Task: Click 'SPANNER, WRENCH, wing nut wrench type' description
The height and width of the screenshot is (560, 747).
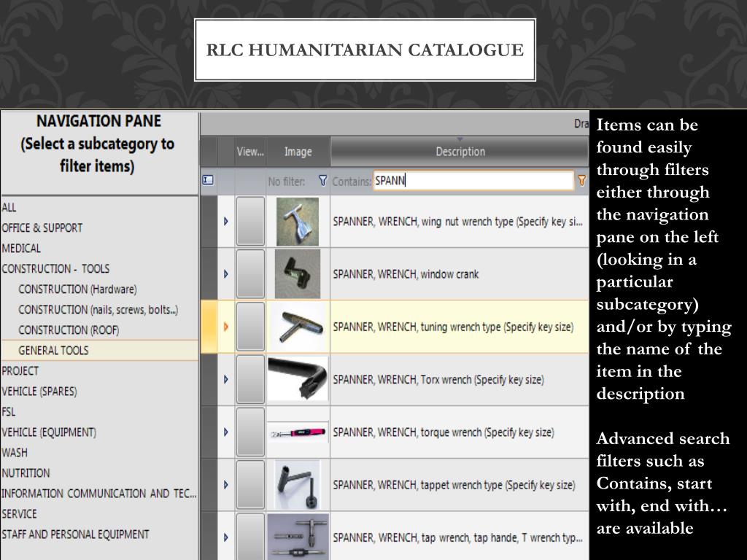Action: click(458, 222)
